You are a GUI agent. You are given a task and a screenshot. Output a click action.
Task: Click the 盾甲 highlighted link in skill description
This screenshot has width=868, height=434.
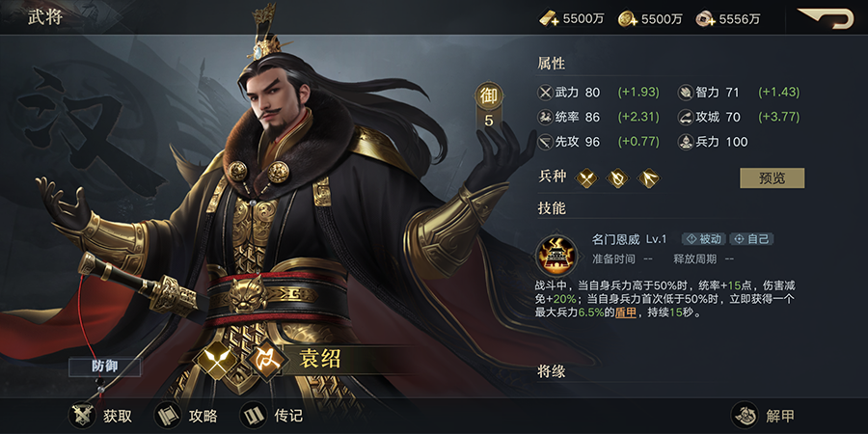[x=626, y=312]
